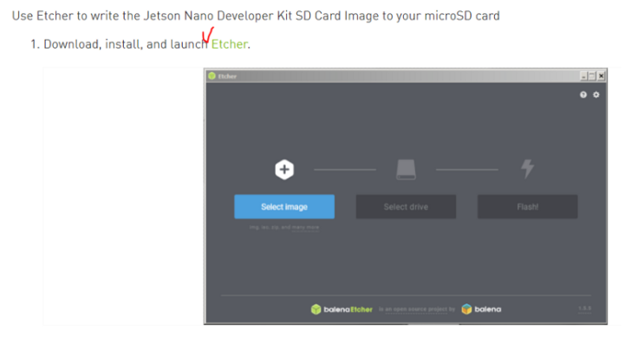Click the grey drive icon
Screen dimensions: 644x337
click(406, 170)
